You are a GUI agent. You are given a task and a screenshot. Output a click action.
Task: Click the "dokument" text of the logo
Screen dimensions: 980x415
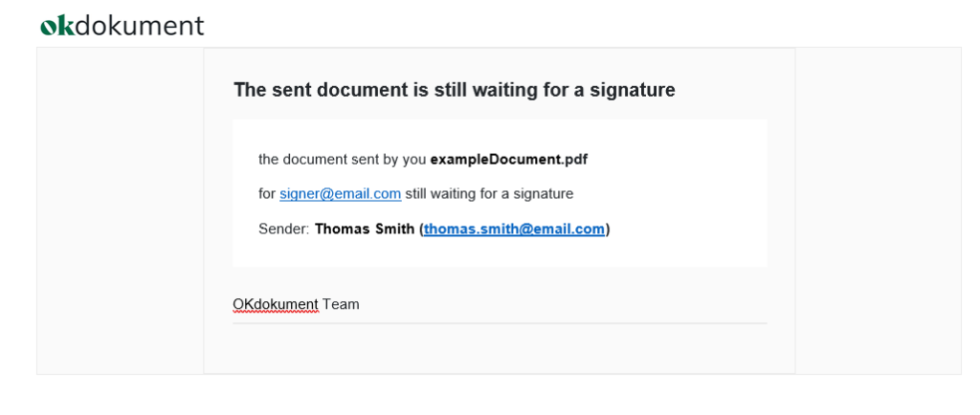click(x=140, y=26)
